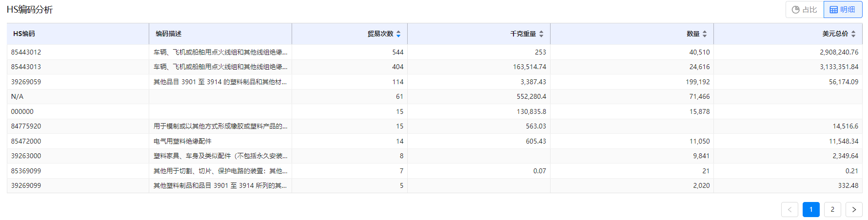Select the N/A HS code row
This screenshot has width=868, height=220.
pyautogui.click(x=18, y=96)
